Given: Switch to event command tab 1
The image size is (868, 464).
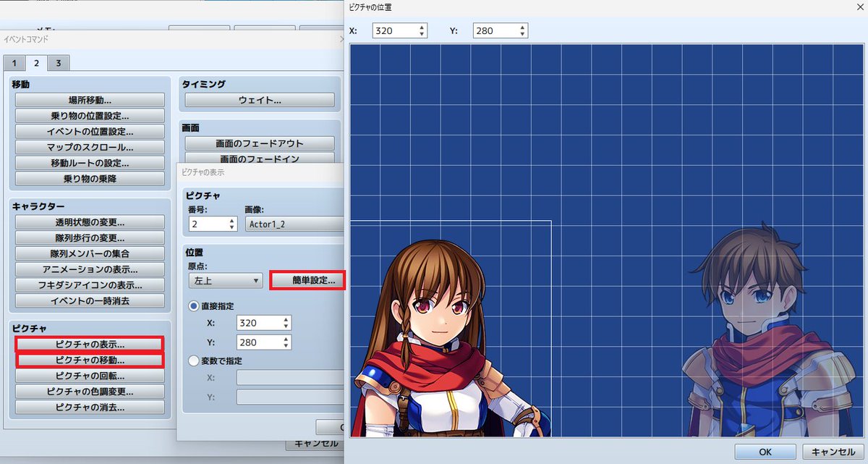Looking at the screenshot, I should pyautogui.click(x=13, y=63).
